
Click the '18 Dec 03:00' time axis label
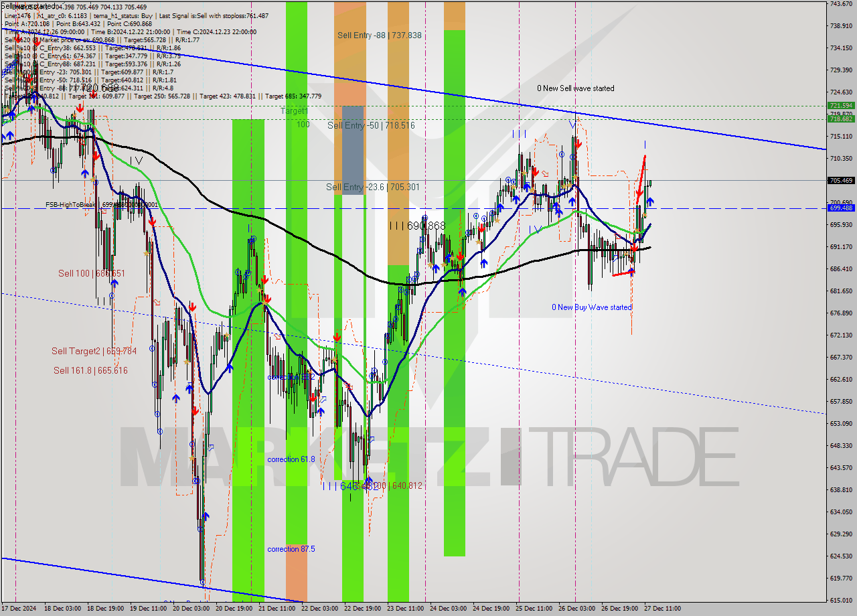click(x=63, y=609)
